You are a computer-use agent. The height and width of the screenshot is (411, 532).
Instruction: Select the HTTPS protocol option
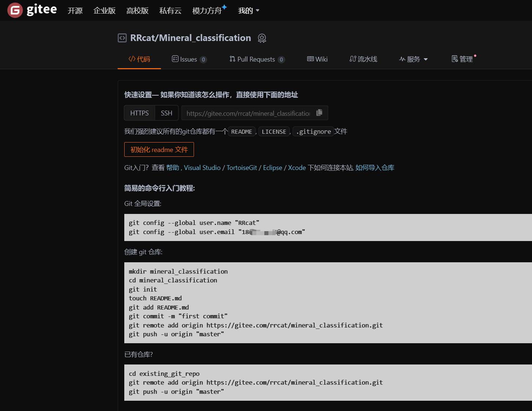140,113
